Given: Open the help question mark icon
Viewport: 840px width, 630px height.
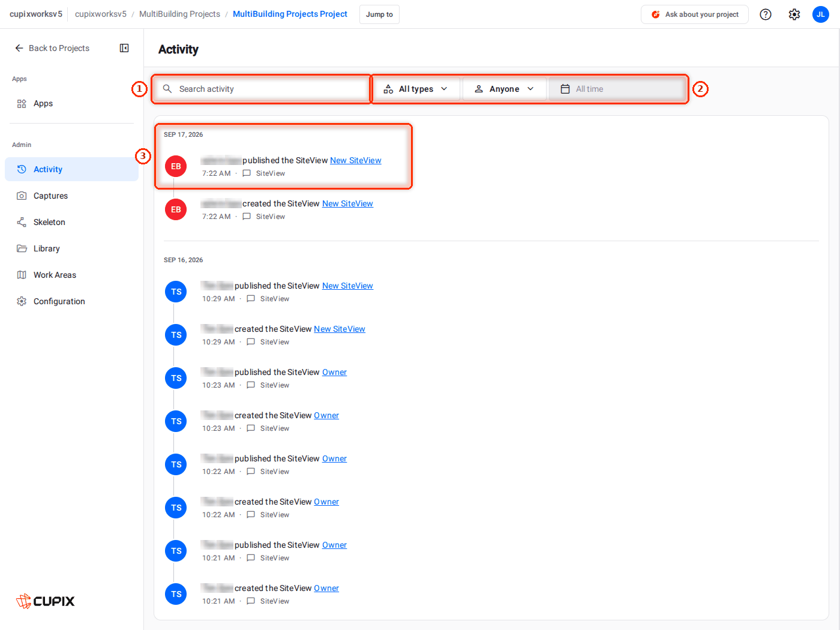Looking at the screenshot, I should coord(766,14).
